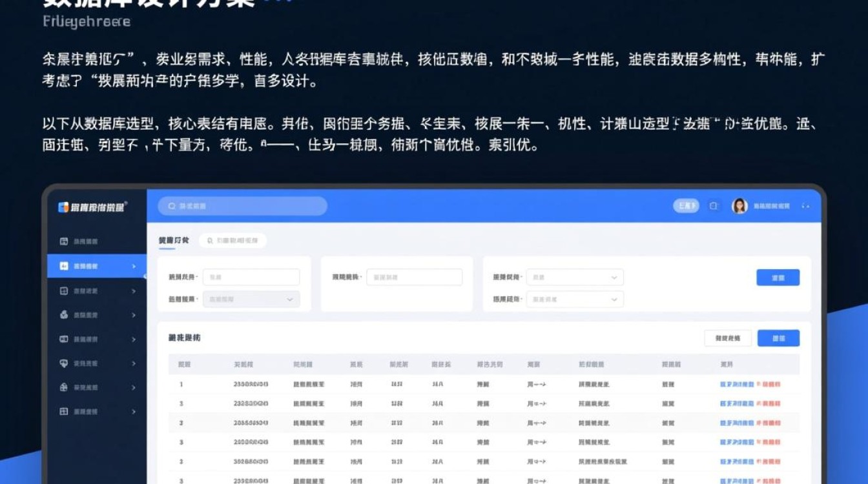Expand the chevron beside the gift box icon

134,387
